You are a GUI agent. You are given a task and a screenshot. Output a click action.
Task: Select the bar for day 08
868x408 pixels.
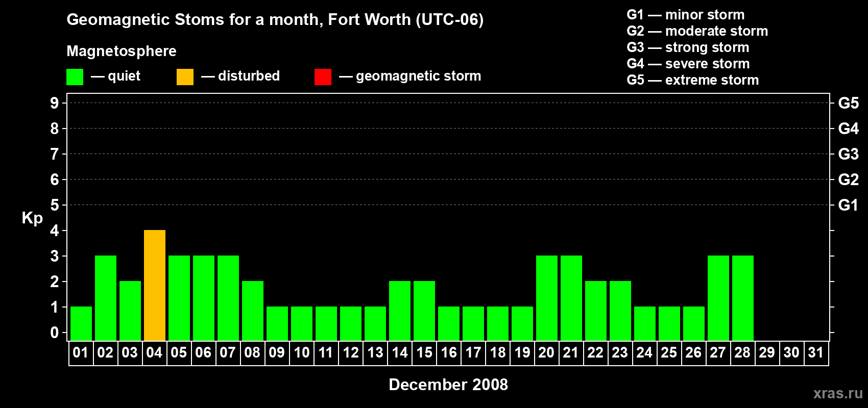tap(253, 311)
